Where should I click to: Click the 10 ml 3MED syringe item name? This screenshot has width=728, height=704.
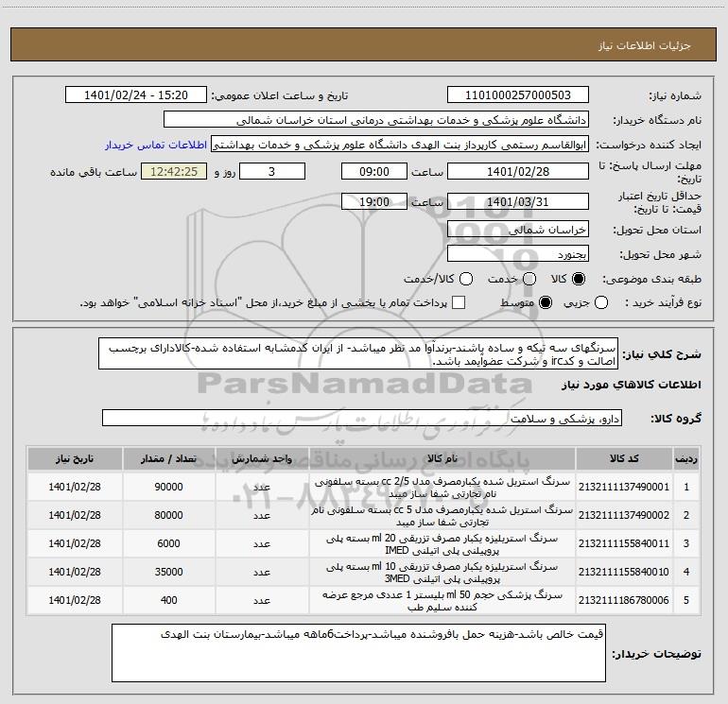pos(442,573)
